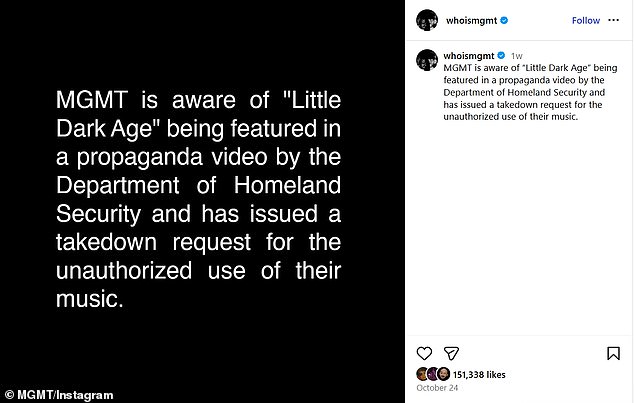The image size is (634, 403).
Task: Click the 1w timestamp on caption
Action: [x=516, y=56]
